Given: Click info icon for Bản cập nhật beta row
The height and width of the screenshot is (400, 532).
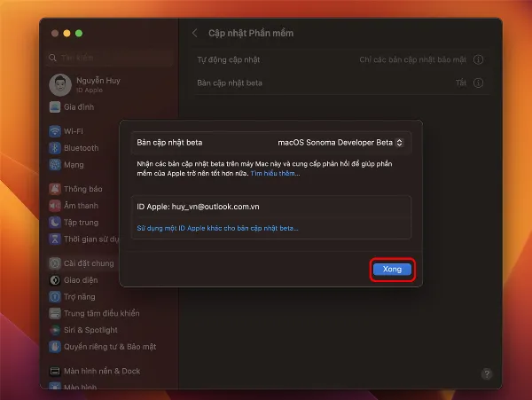Looking at the screenshot, I should click(x=479, y=82).
